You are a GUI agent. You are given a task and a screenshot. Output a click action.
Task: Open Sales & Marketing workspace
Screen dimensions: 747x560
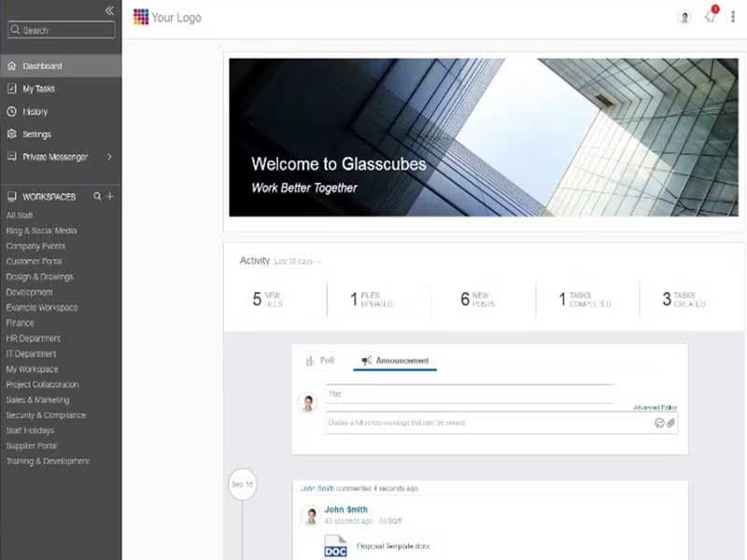click(x=37, y=399)
